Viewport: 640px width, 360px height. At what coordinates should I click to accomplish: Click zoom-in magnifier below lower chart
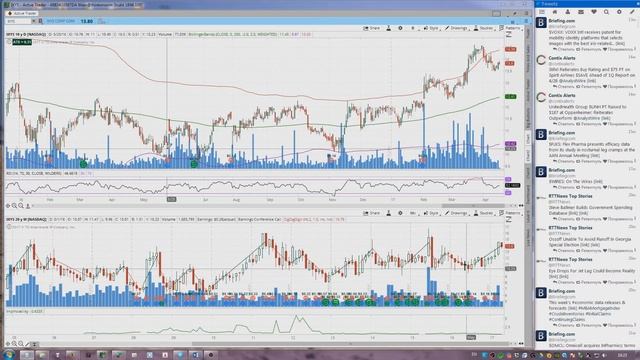[x=14, y=344]
